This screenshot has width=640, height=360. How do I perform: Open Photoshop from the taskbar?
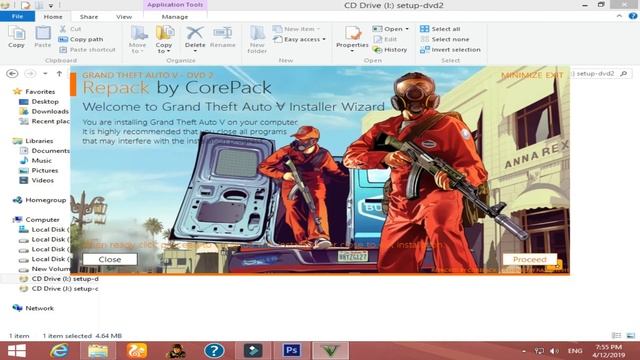pyautogui.click(x=292, y=351)
